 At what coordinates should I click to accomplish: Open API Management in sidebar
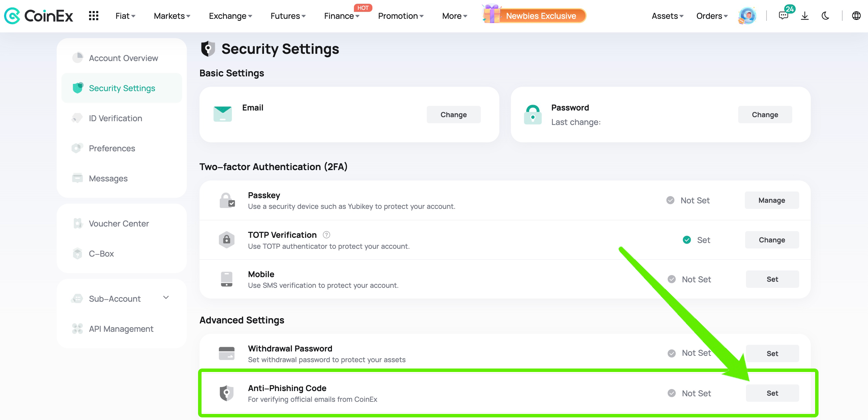pyautogui.click(x=122, y=329)
